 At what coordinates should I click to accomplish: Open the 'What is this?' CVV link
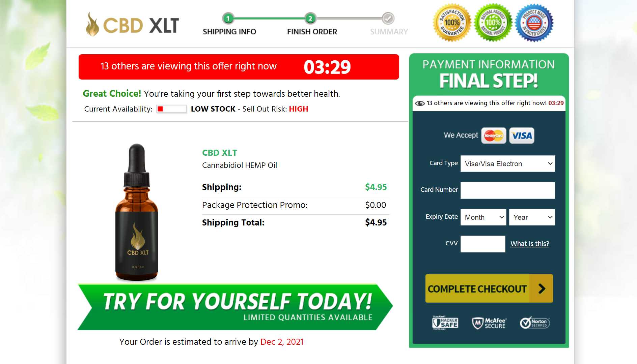[530, 244]
